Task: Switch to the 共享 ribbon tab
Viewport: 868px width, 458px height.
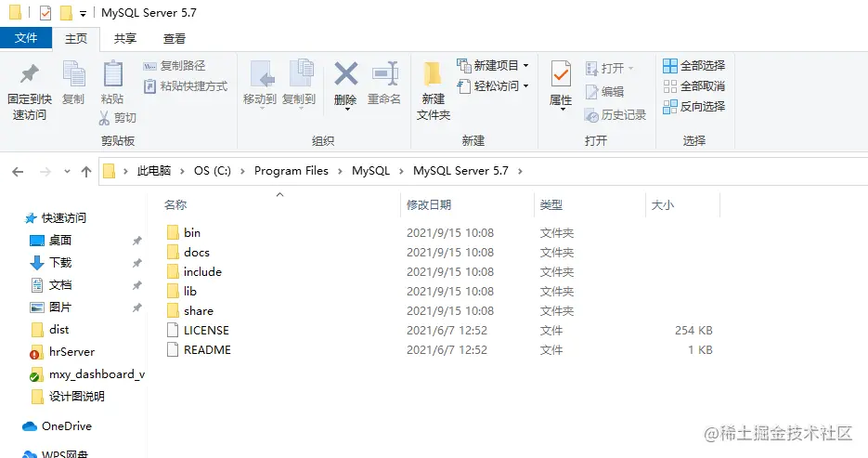Action: (x=125, y=39)
